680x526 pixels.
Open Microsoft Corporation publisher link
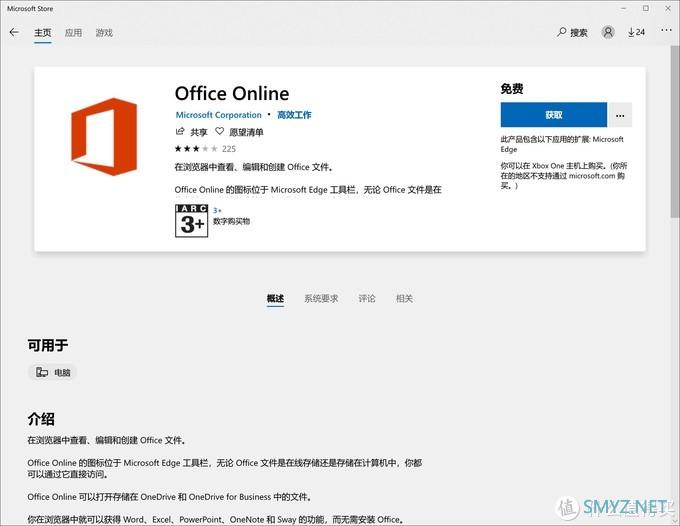pos(219,115)
